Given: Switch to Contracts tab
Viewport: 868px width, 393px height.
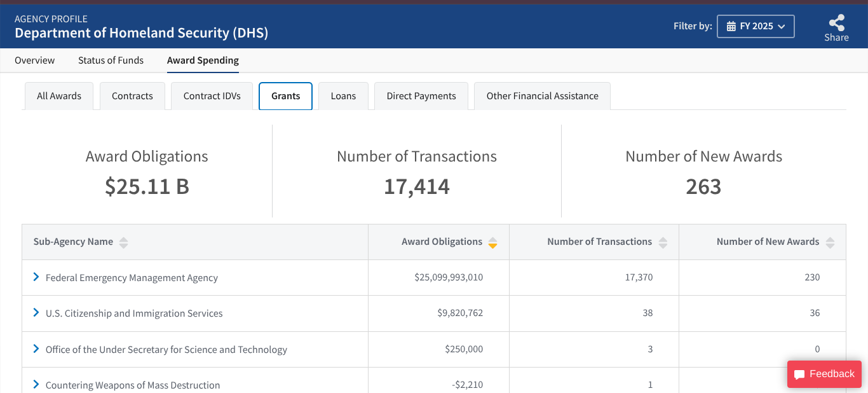Looking at the screenshot, I should [132, 96].
